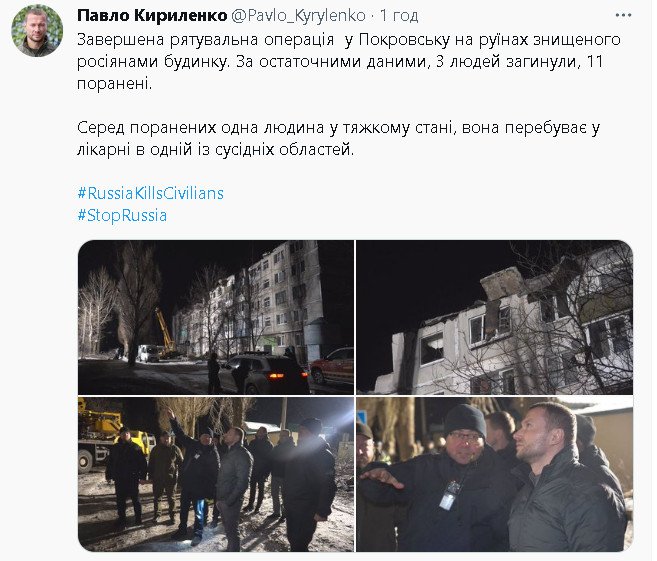View the group of officials photo

pos(216,474)
